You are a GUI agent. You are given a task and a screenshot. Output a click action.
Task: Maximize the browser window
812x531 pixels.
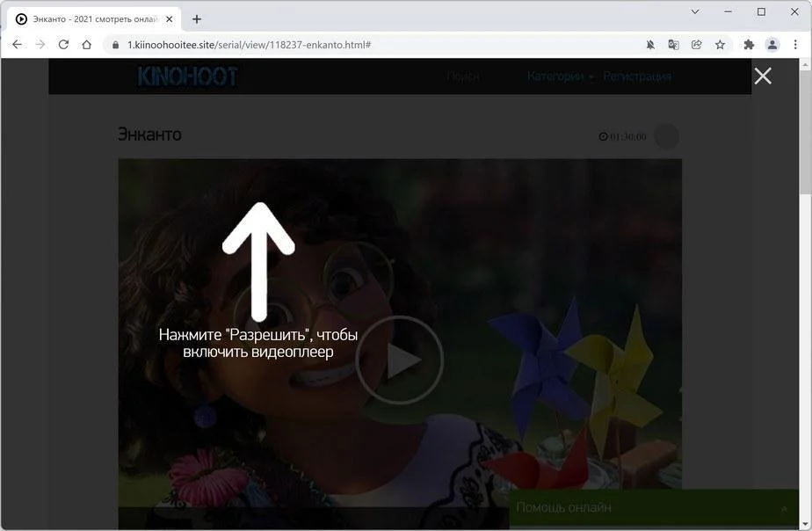click(x=761, y=11)
